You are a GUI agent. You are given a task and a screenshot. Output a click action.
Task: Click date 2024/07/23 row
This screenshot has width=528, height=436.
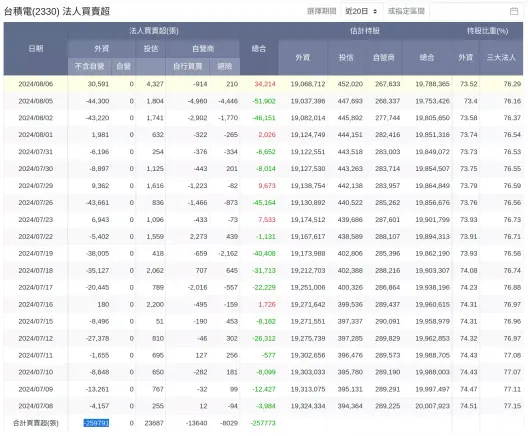(36, 220)
